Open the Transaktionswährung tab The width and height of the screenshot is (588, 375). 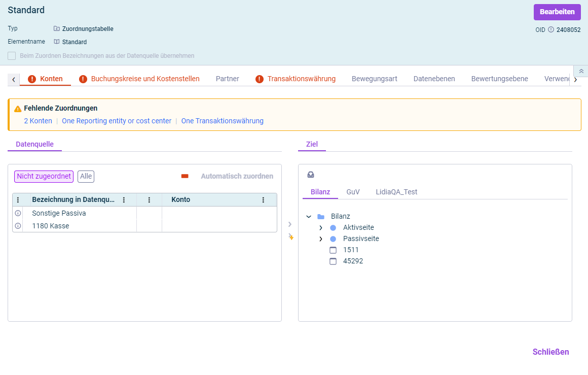pyautogui.click(x=301, y=79)
